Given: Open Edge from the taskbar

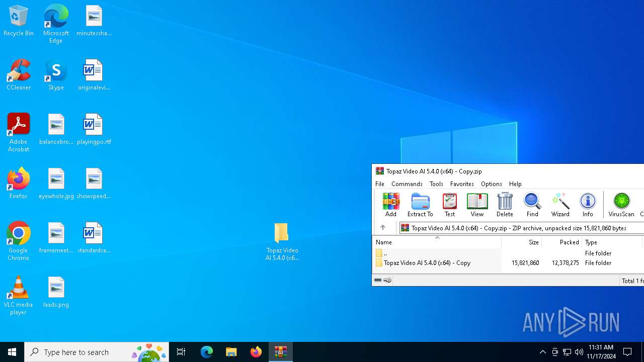Looking at the screenshot, I should point(206,352).
